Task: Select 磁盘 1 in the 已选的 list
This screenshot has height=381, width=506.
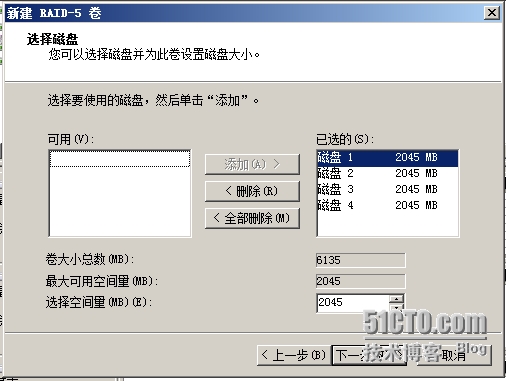Action: pyautogui.click(x=388, y=158)
